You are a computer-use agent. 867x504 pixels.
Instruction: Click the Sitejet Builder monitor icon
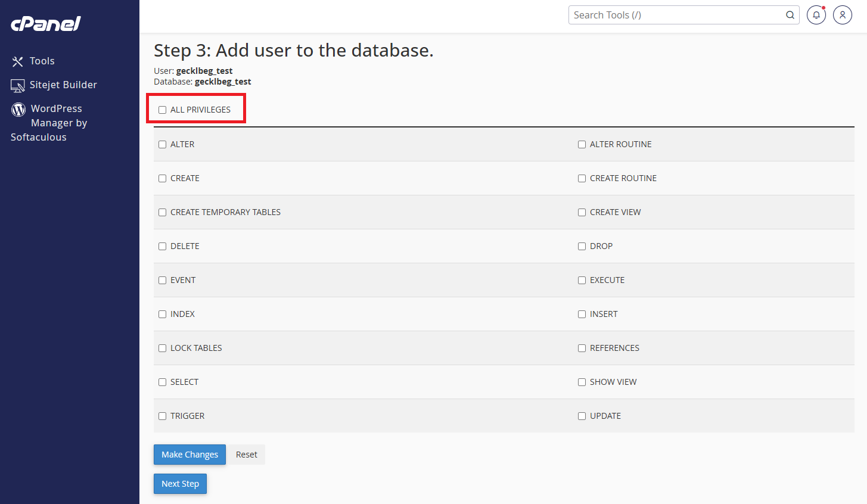coord(18,85)
